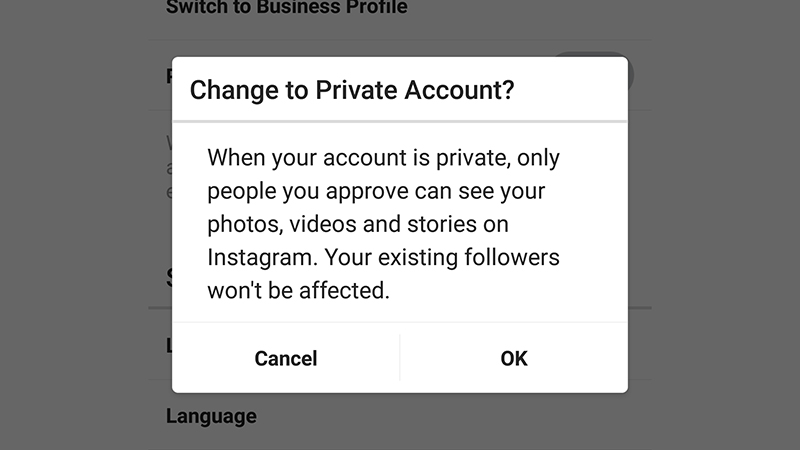Click the gray separator line under the dialog title
Viewport: 800px width, 450px height.
[x=400, y=121]
